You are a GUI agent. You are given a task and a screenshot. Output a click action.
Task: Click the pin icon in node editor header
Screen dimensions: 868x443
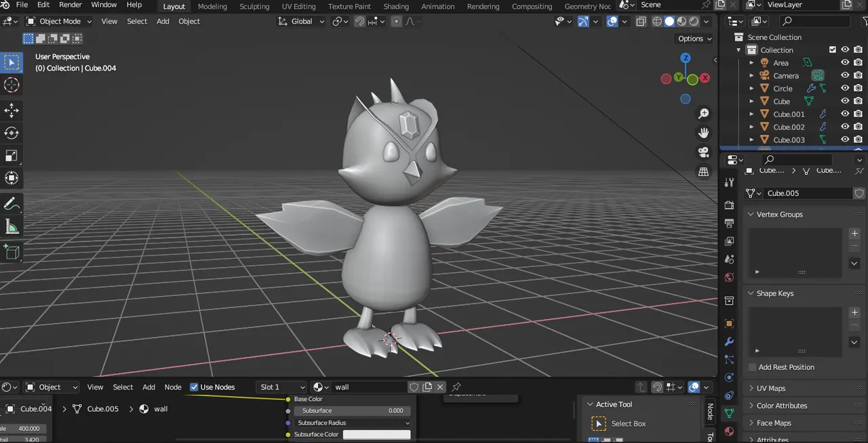pos(456,387)
